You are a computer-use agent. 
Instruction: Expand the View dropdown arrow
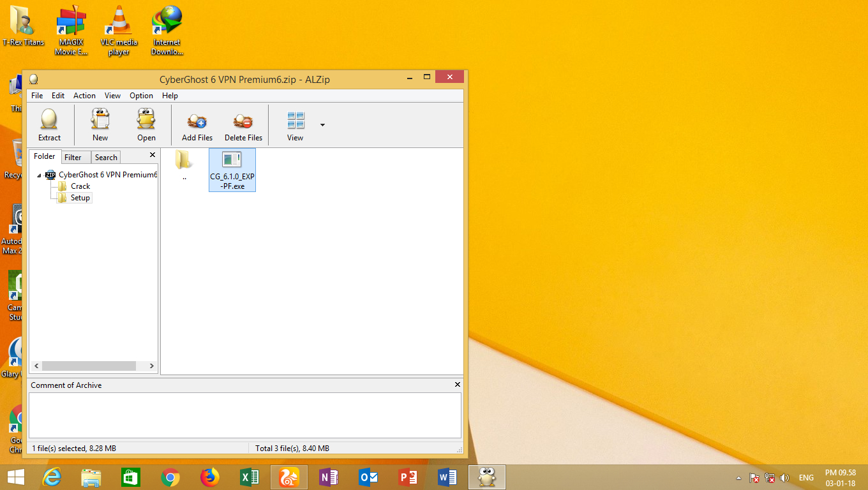322,125
